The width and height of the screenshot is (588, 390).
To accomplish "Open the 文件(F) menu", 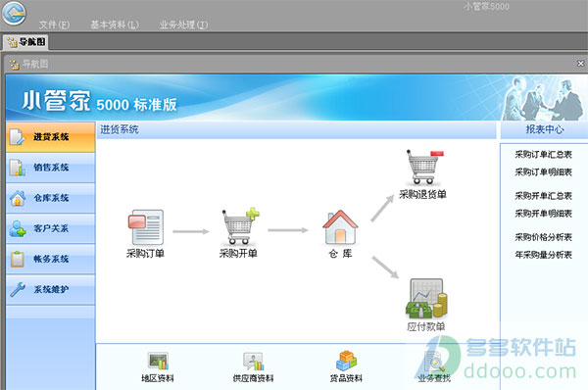I will click(54, 24).
